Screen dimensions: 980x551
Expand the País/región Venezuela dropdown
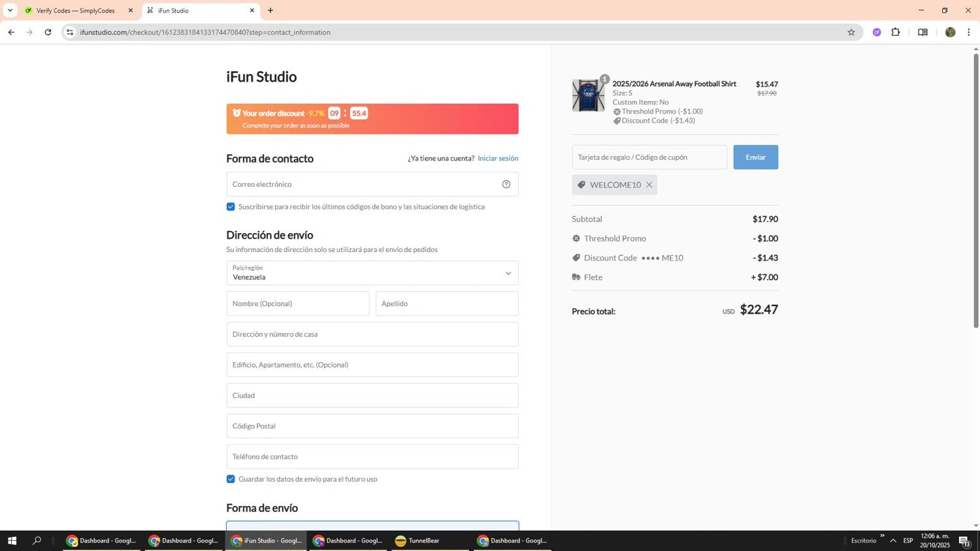(372, 273)
